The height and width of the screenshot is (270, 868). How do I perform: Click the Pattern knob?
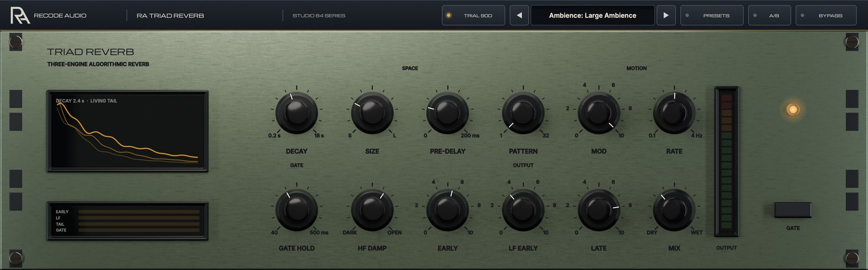point(523,113)
